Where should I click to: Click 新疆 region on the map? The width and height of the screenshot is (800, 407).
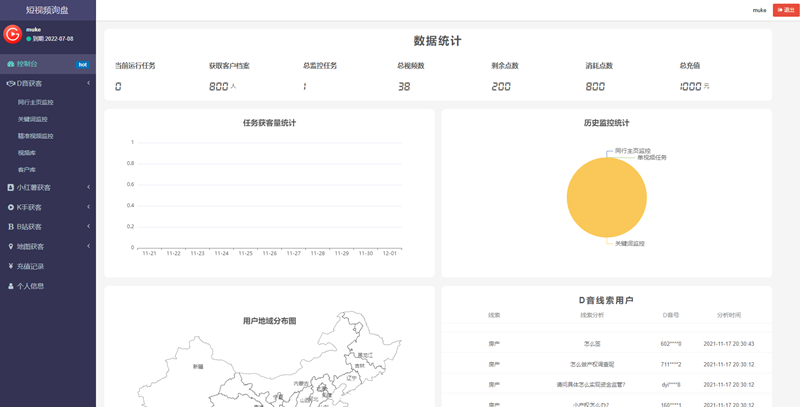coord(198,367)
